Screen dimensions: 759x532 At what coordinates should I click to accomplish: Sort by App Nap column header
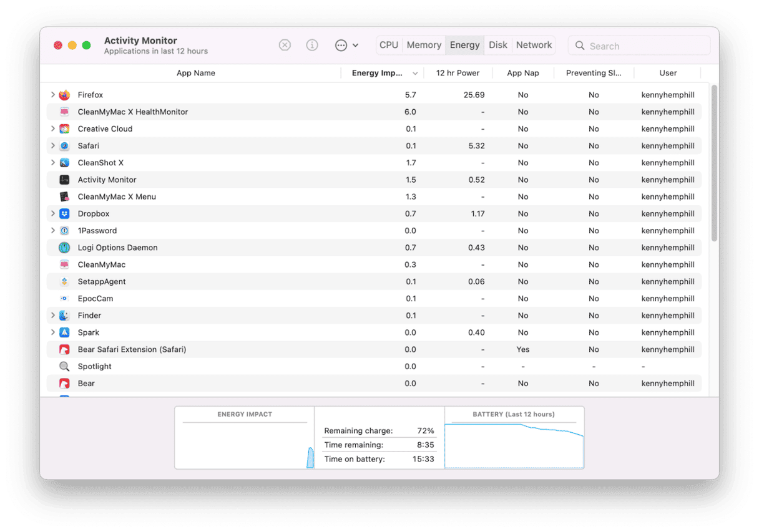point(523,73)
